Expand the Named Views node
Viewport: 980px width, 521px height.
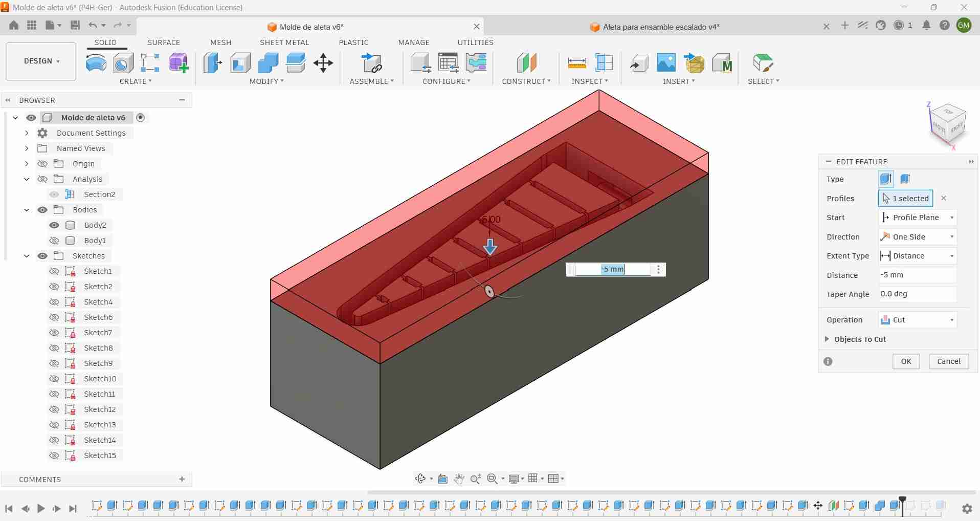pyautogui.click(x=27, y=148)
